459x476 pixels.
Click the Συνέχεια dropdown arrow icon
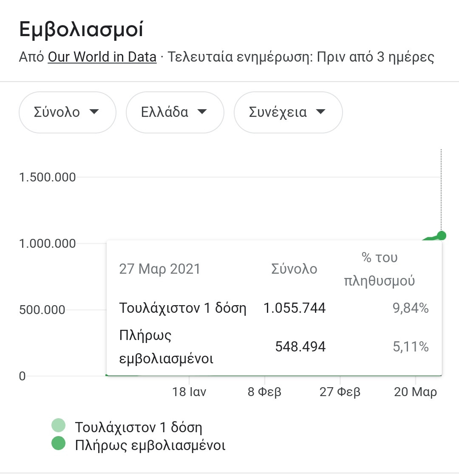[x=321, y=112]
